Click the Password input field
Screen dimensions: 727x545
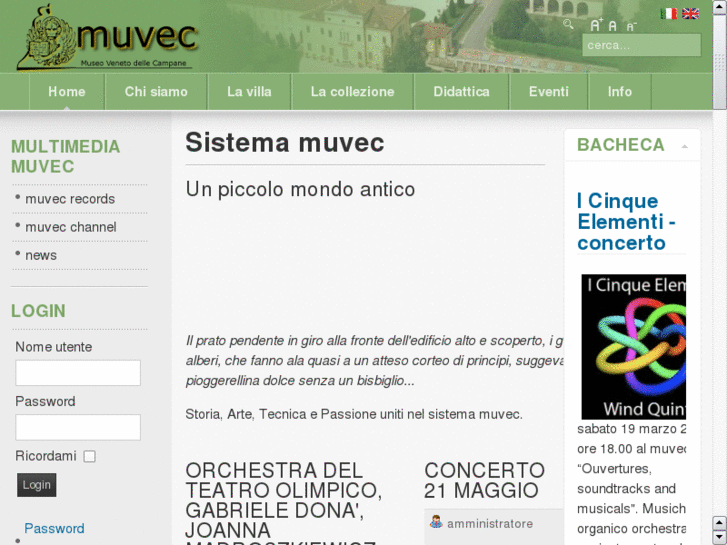tap(78, 427)
